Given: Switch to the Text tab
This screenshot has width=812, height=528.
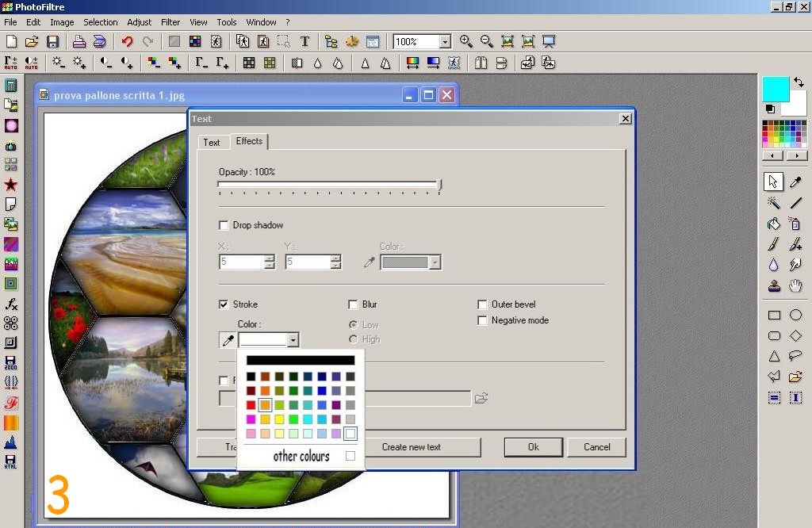Looking at the screenshot, I should pyautogui.click(x=212, y=143).
